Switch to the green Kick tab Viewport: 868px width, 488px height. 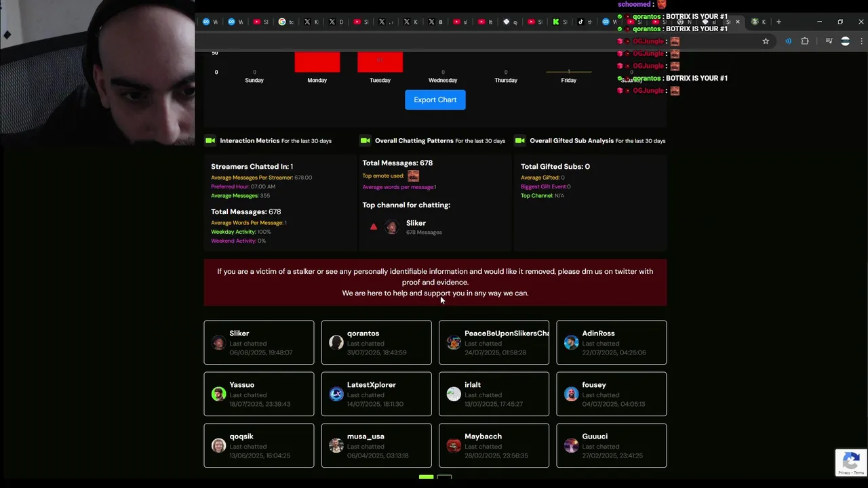(x=559, y=22)
